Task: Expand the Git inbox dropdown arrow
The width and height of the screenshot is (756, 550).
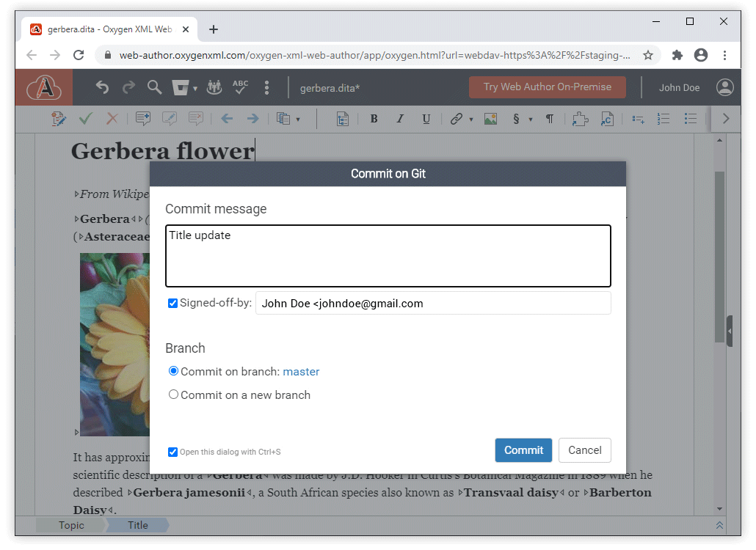Action: coord(195,89)
